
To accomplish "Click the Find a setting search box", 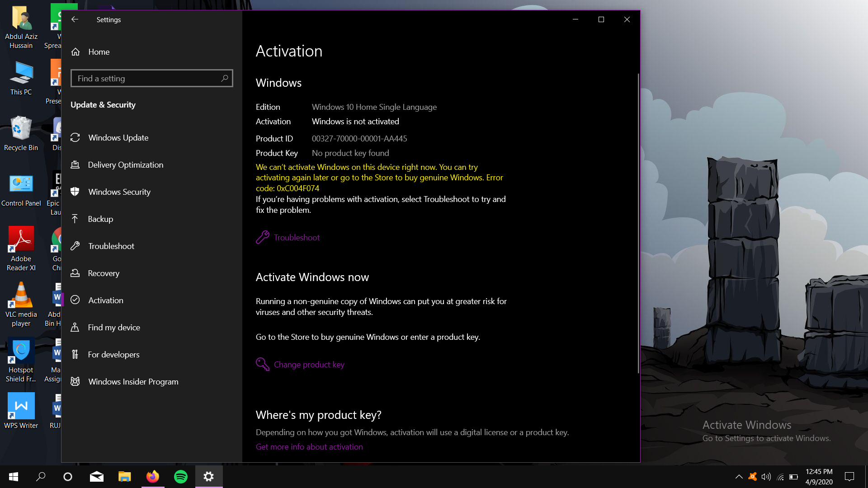I will pos(152,78).
